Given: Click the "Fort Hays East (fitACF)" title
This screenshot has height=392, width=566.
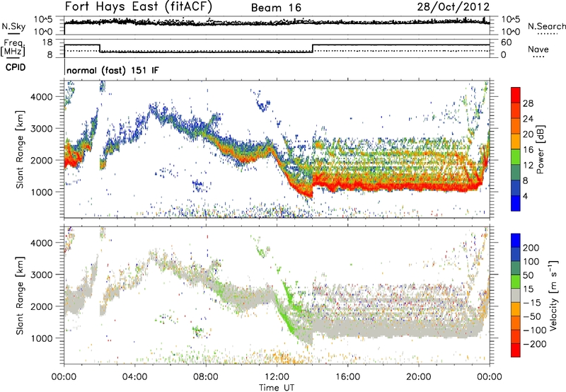Looking at the screenshot, I should (x=139, y=7).
